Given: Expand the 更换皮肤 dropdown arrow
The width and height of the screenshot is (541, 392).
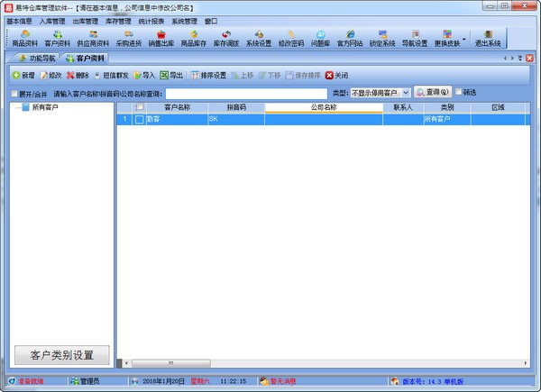Looking at the screenshot, I should coord(464,39).
